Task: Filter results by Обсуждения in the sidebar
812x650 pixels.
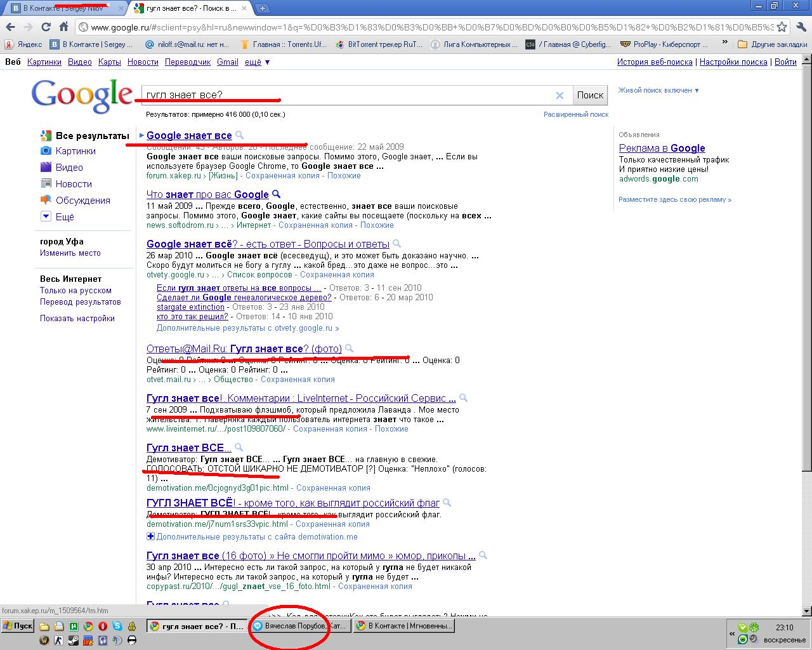Action: click(75, 201)
